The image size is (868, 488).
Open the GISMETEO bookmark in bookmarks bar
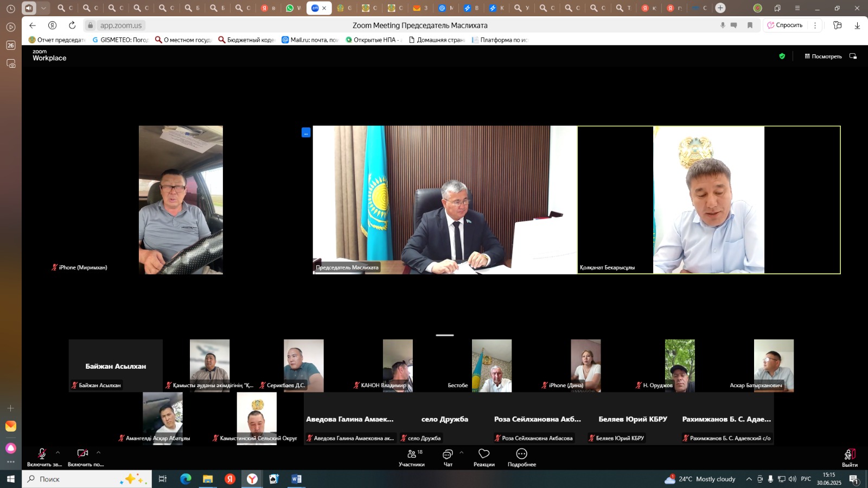click(x=120, y=40)
